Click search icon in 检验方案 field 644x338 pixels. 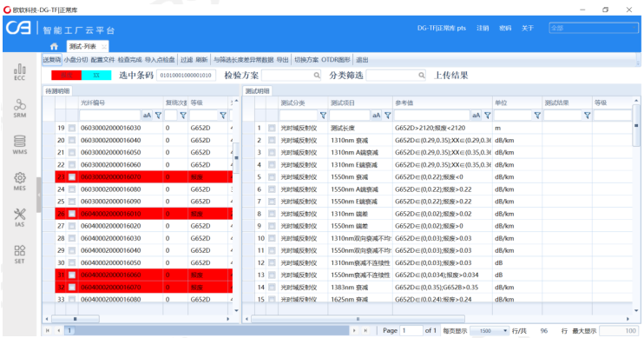(x=317, y=76)
